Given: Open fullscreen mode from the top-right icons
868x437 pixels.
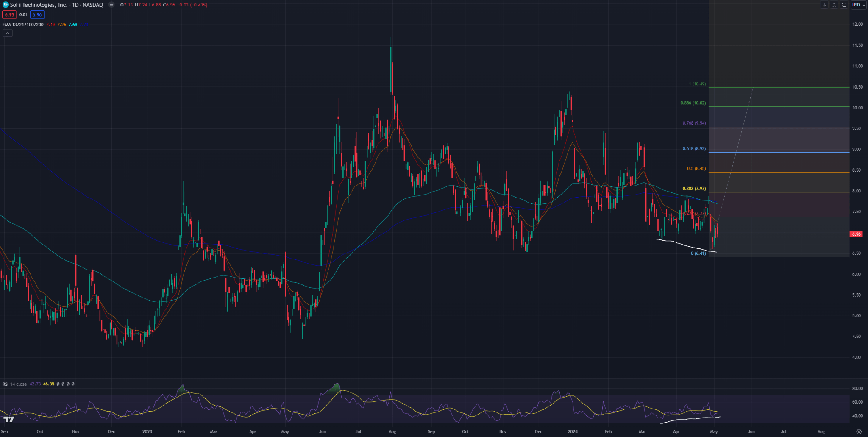Looking at the screenshot, I should pos(844,5).
